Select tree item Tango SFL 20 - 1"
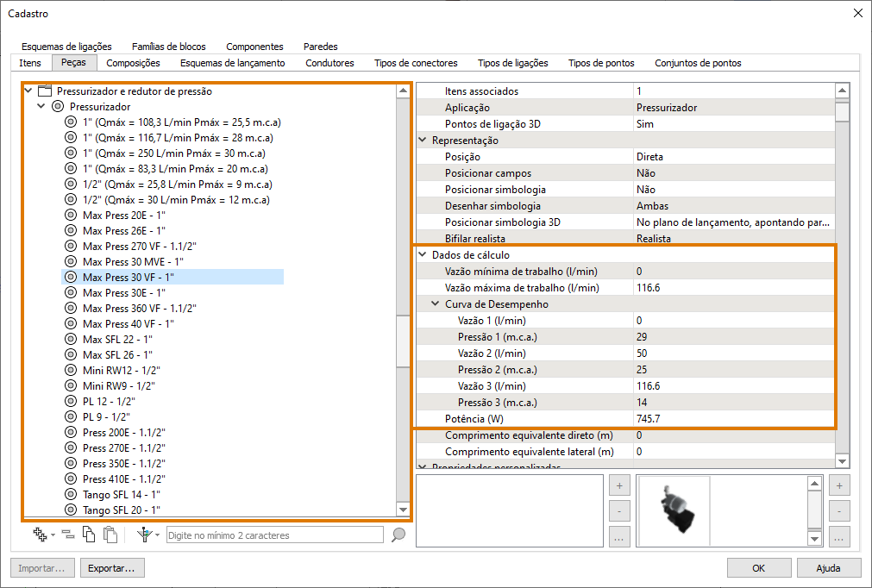 point(122,510)
